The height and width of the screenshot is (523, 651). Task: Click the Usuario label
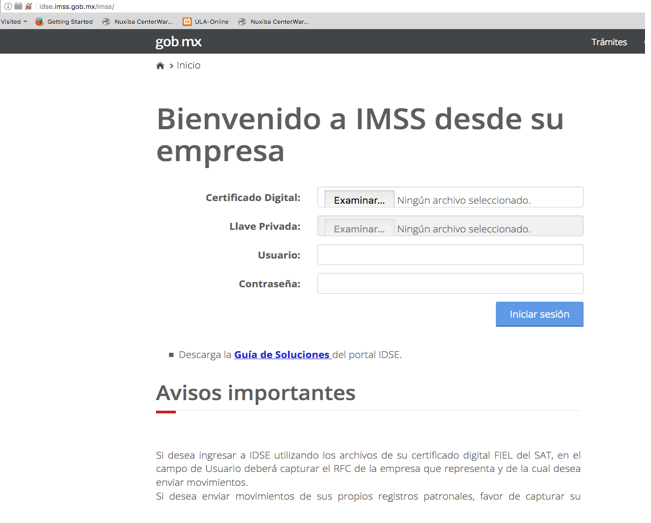coord(279,255)
